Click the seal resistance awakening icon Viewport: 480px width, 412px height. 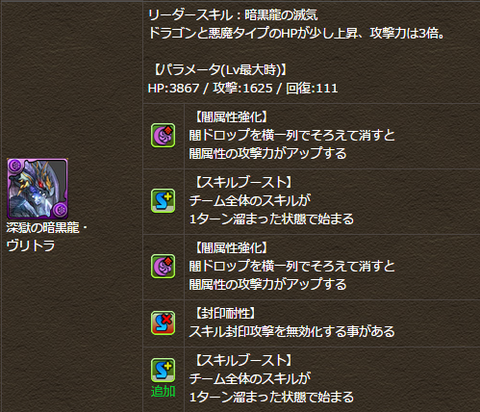click(x=163, y=323)
